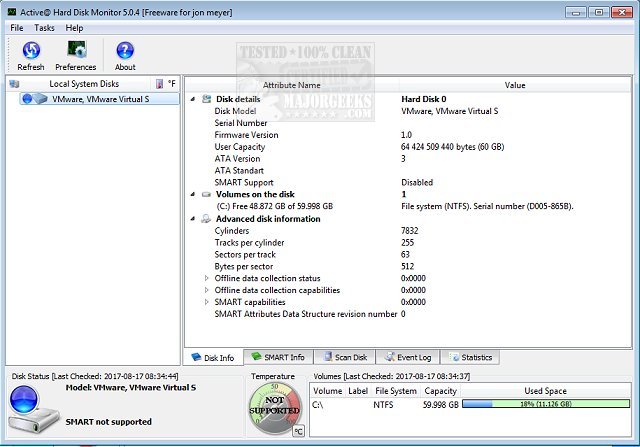Open the File menu
The height and width of the screenshot is (447, 640).
click(x=17, y=28)
